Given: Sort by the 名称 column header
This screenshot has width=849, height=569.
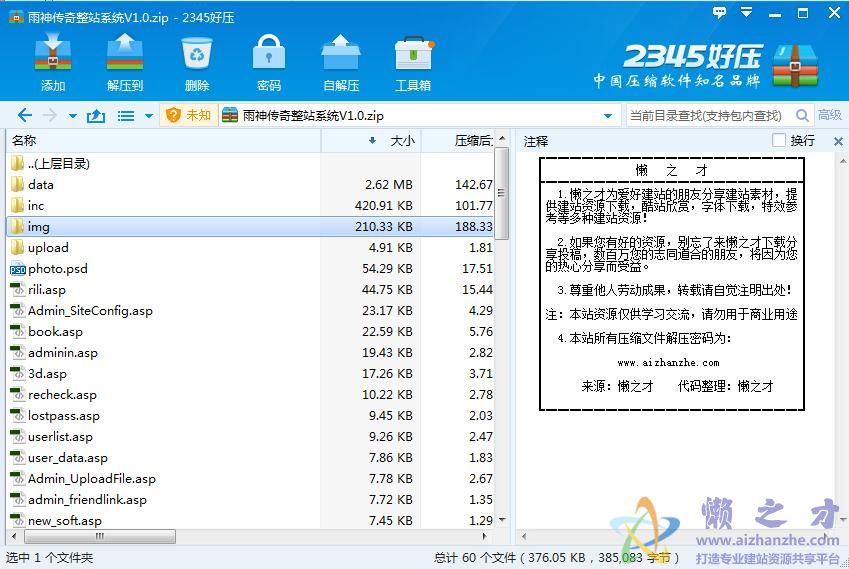Looking at the screenshot, I should coord(164,141).
